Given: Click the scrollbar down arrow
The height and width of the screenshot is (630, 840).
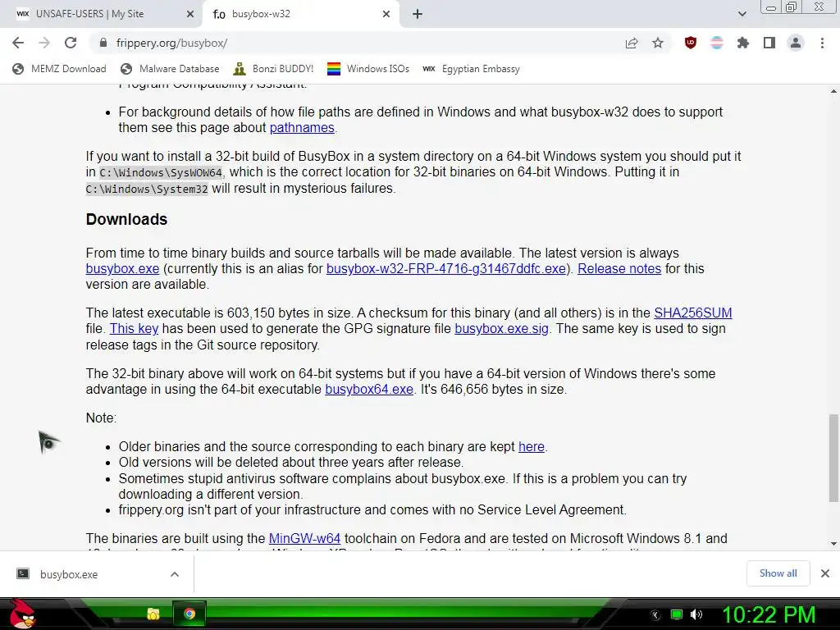Looking at the screenshot, I should click(833, 544).
